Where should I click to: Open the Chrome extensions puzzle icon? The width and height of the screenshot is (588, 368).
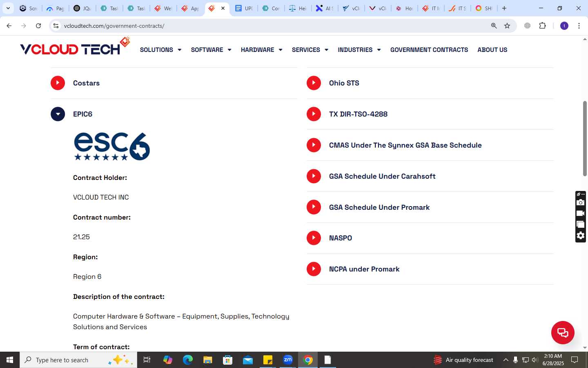click(x=542, y=26)
